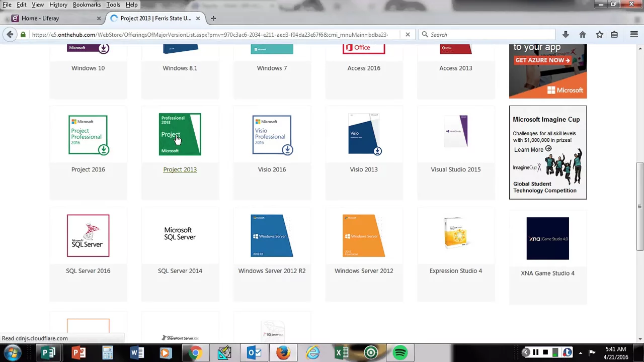Click the Windows 10 link
The height and width of the screenshot is (362, 644).
point(88,68)
